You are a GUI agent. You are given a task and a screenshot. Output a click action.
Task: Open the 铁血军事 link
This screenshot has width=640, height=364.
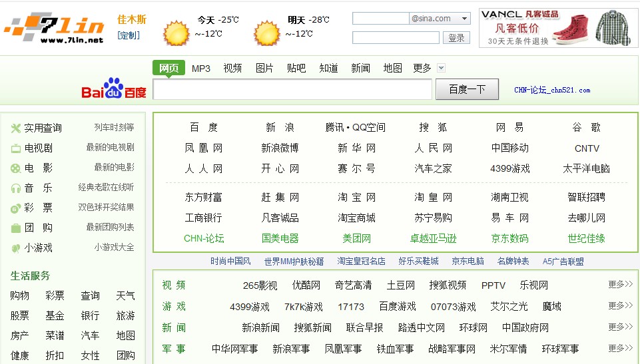coord(395,349)
